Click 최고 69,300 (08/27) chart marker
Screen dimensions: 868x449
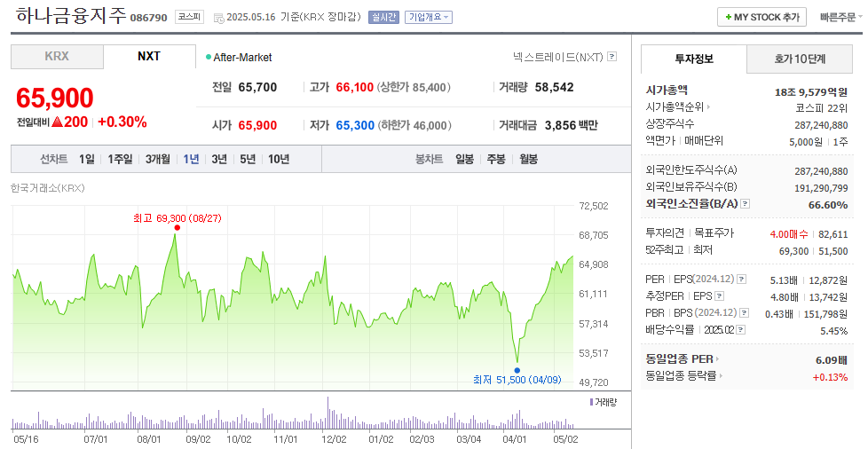pyautogui.click(x=177, y=227)
